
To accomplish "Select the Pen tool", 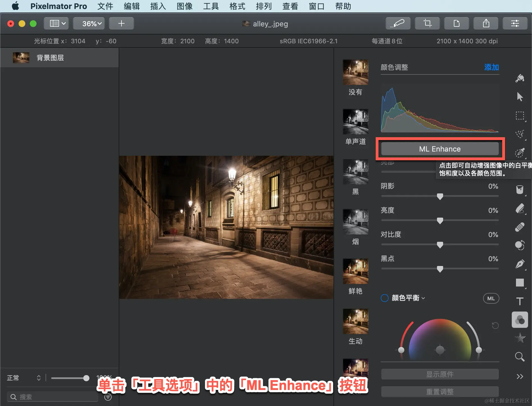I will pos(520,264).
